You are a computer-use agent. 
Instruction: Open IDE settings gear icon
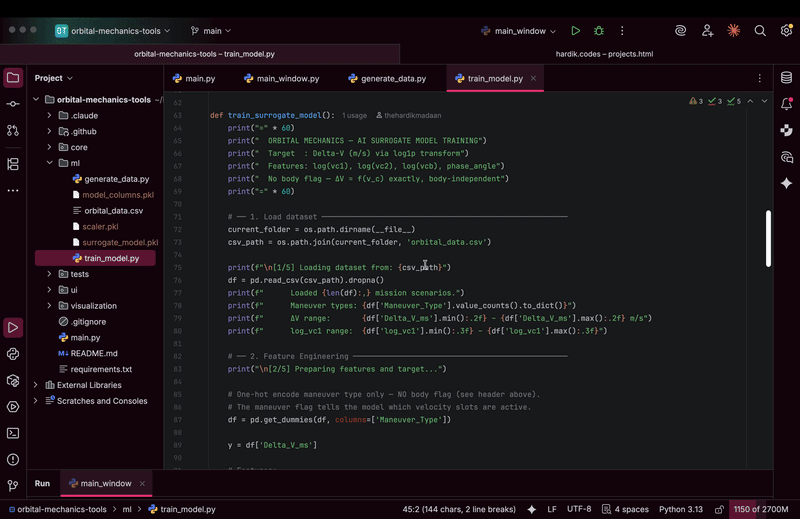[785, 31]
